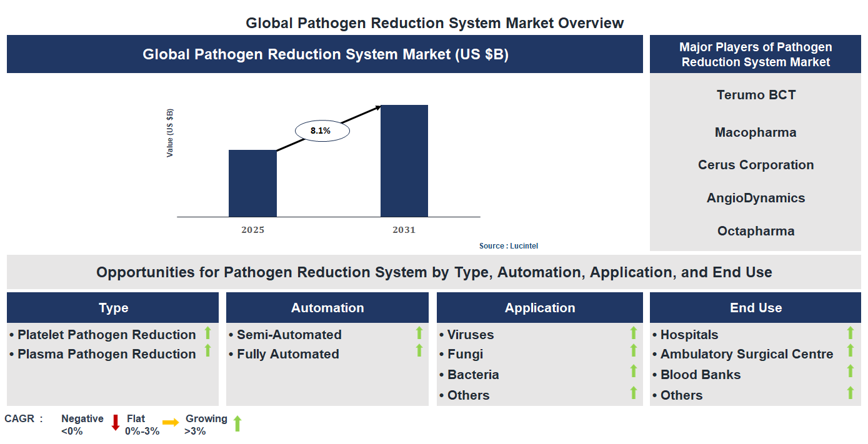Screen dimensions: 868x444
Task: Select the green Growing arrow in the legend
Action: pos(238,423)
